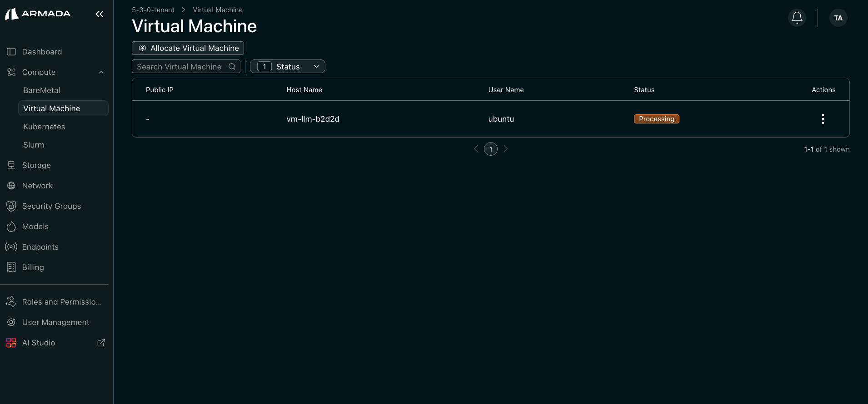The image size is (868, 404).
Task: Click the Endpoints broadcast icon
Action: (11, 247)
